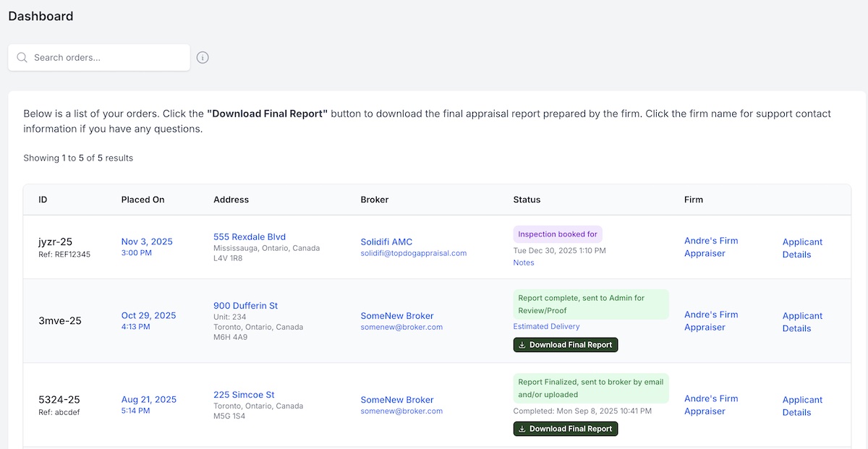Click the download icon on order 3mve-25's report button
Image resolution: width=868 pixels, height=449 pixels.
(522, 345)
